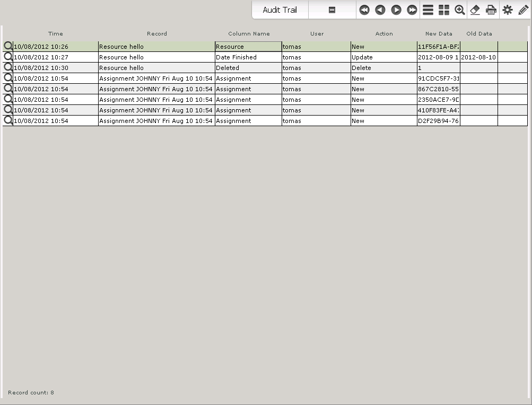Image resolution: width=532 pixels, height=405 pixels.
Task: Open settings gear icon
Action: (508, 10)
